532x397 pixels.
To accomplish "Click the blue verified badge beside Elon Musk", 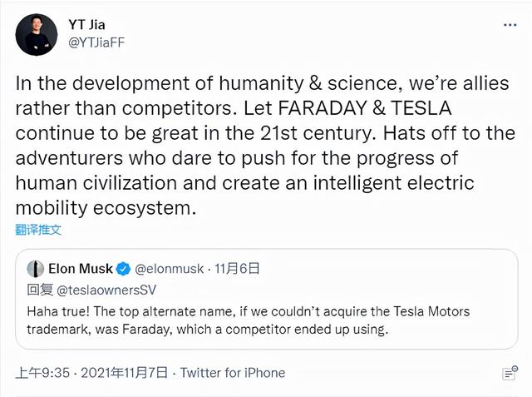I will click(x=122, y=269).
